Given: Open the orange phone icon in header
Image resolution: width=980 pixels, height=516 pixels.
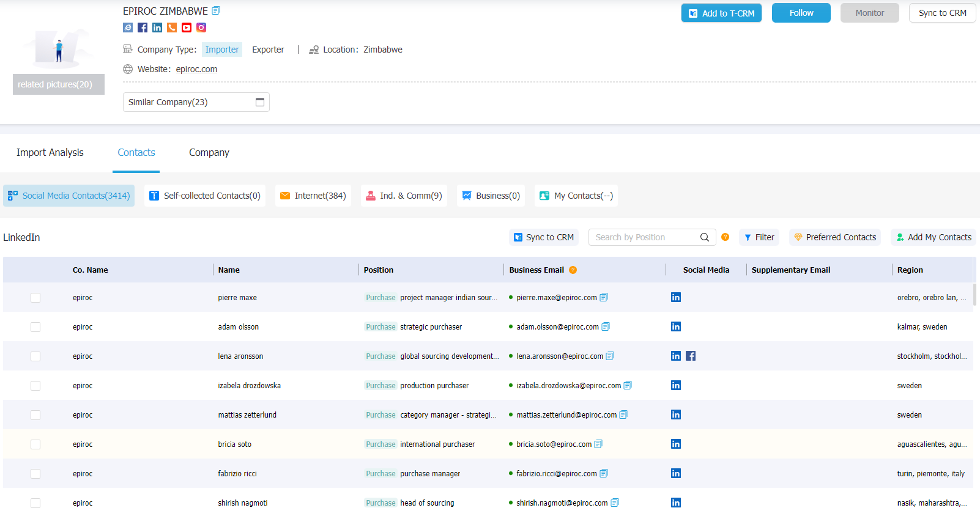Looking at the screenshot, I should (172, 28).
